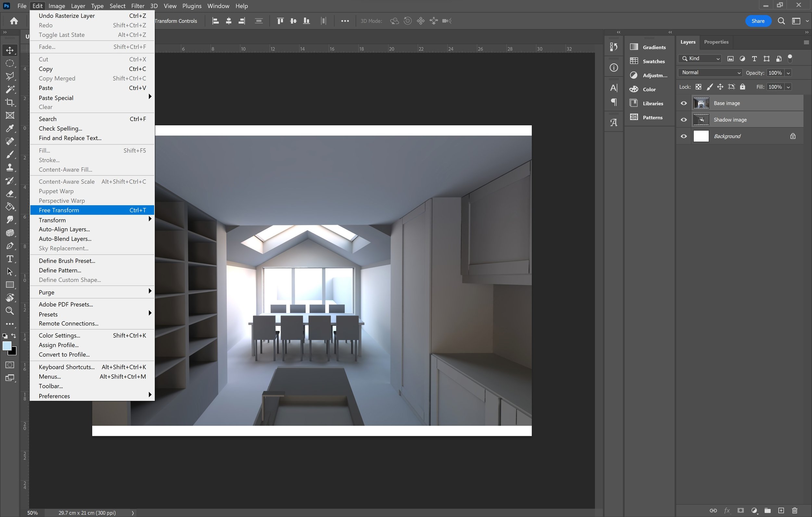Expand Paste Special submenu
This screenshot has height=517, width=812.
(92, 98)
